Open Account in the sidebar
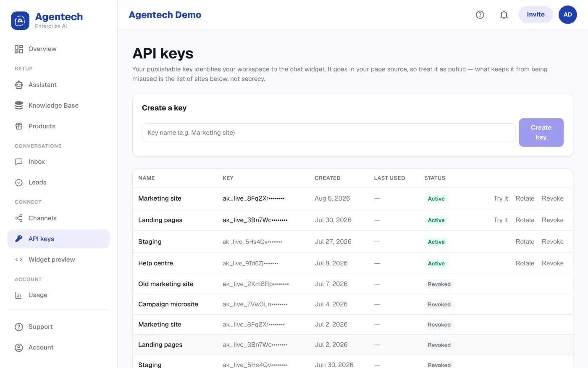588x368 pixels. coord(59,348)
